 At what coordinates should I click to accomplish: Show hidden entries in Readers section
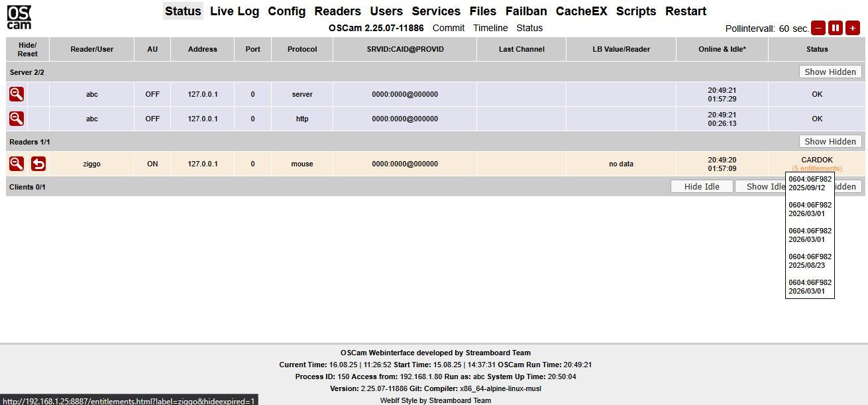point(830,141)
